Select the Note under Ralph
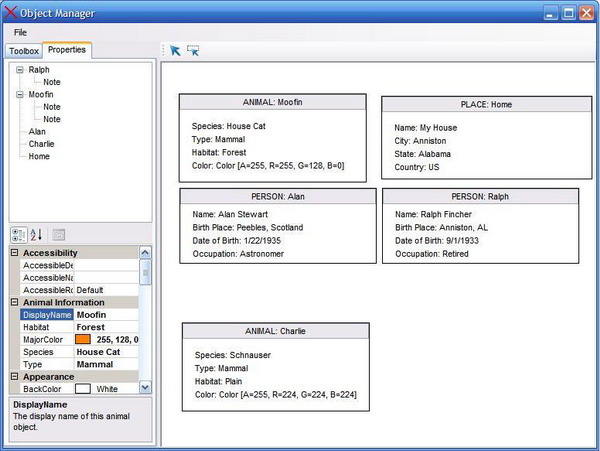 pos(52,82)
